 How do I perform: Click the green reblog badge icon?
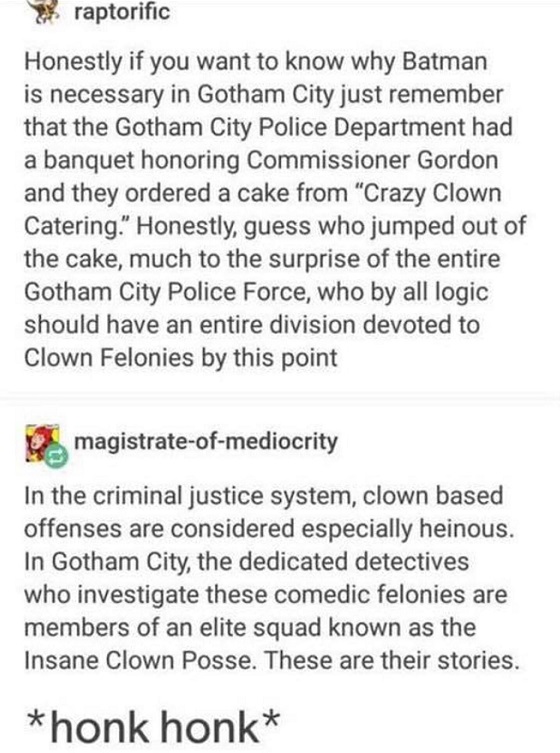56,457
